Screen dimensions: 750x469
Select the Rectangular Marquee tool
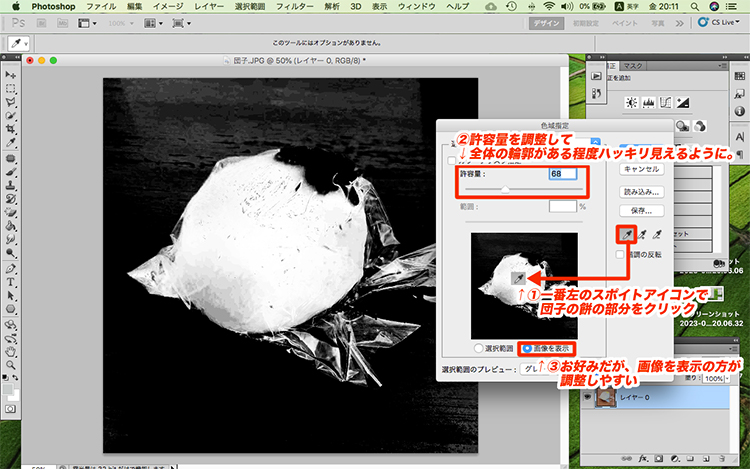(10, 89)
